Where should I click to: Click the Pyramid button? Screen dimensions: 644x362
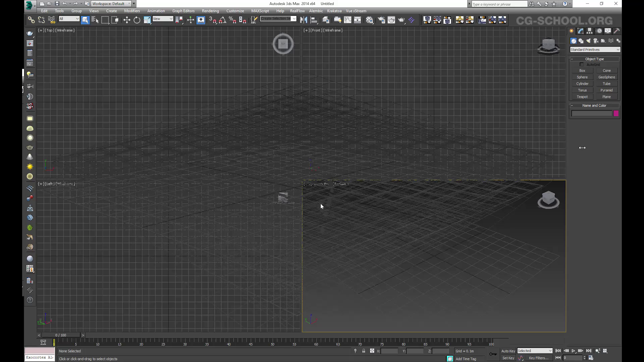(x=606, y=90)
